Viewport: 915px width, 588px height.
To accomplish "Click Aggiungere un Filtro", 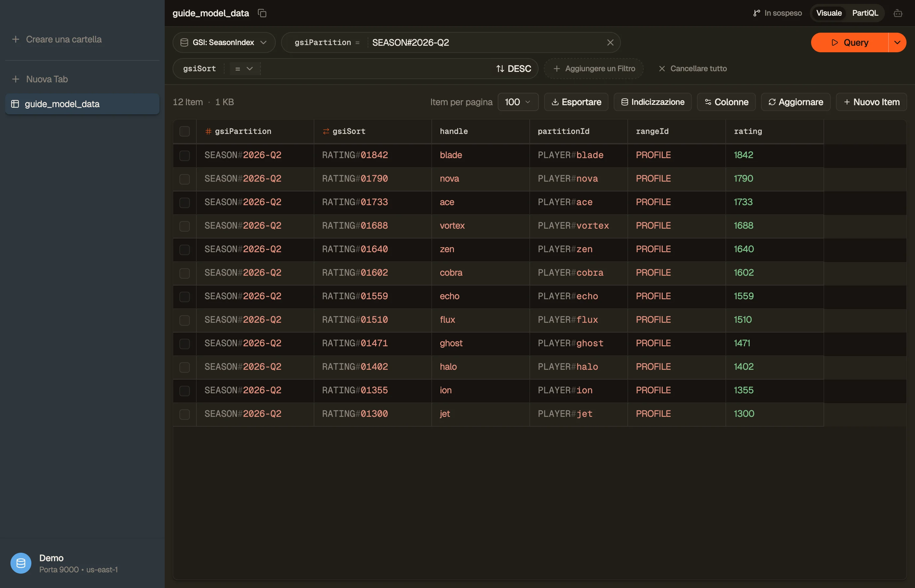I will click(x=594, y=69).
